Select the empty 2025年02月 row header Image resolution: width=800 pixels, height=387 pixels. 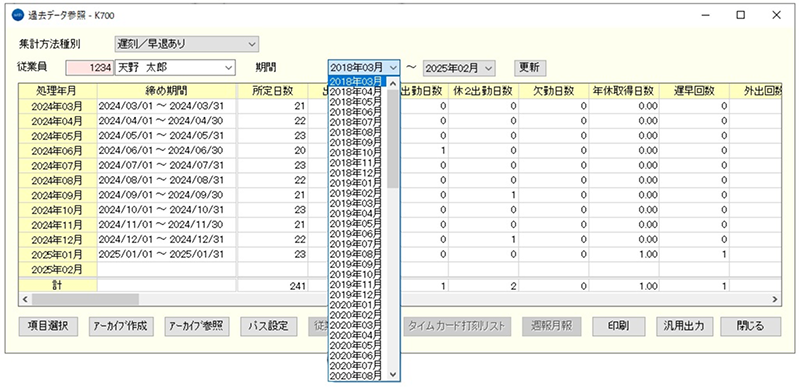[x=57, y=269]
